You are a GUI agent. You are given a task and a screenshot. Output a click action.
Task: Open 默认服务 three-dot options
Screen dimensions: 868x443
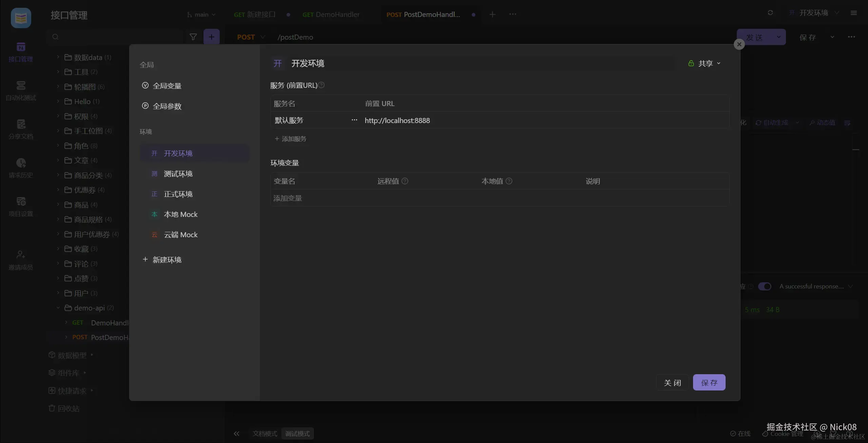pos(354,120)
